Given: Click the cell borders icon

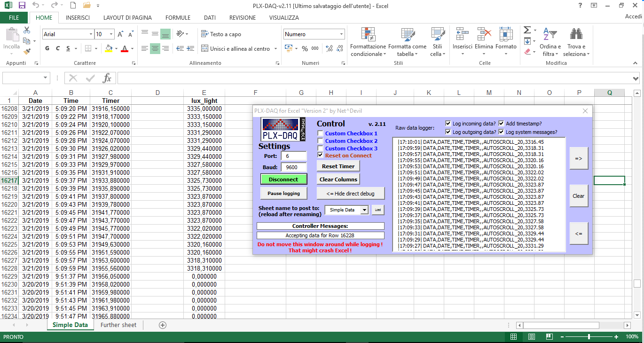Looking at the screenshot, I should (x=88, y=48).
